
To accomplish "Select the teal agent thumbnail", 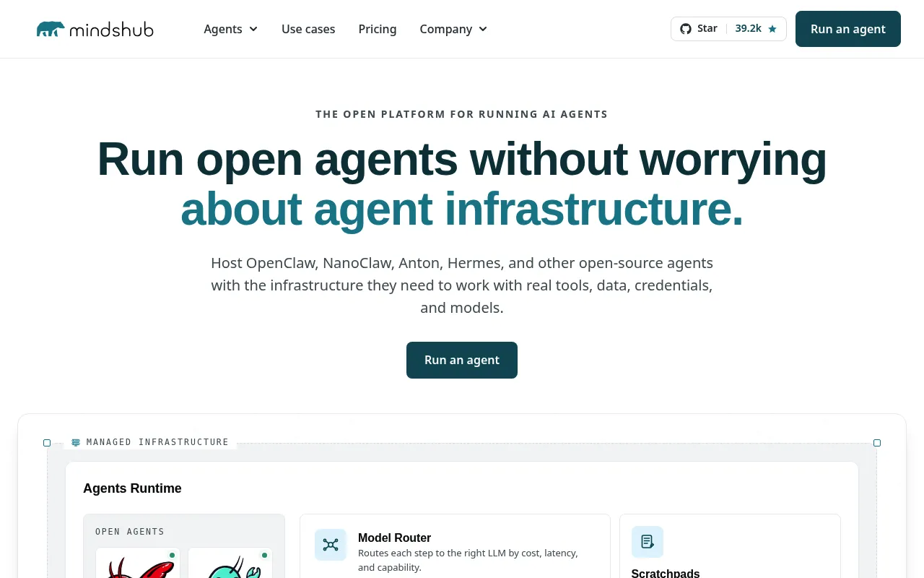I will coord(230,563).
